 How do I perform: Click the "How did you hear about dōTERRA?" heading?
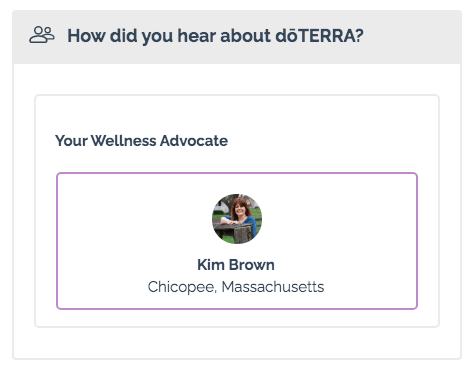(215, 36)
